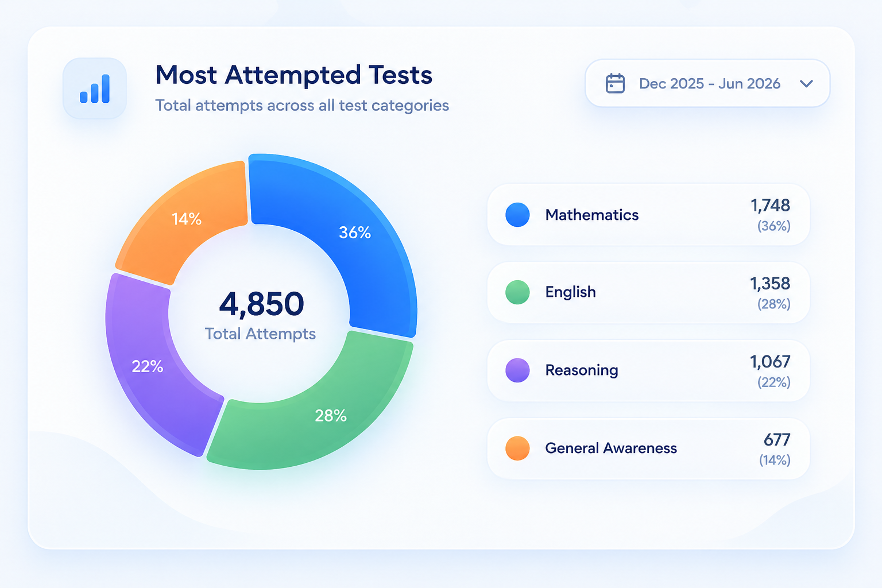This screenshot has height=588, width=882.
Task: Select the purple Reasoning legend dot
Action: click(517, 370)
